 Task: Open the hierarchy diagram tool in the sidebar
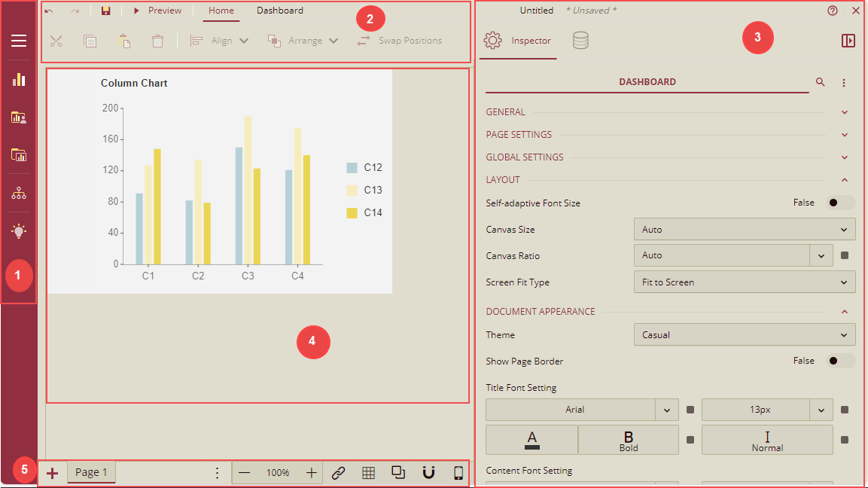point(19,193)
